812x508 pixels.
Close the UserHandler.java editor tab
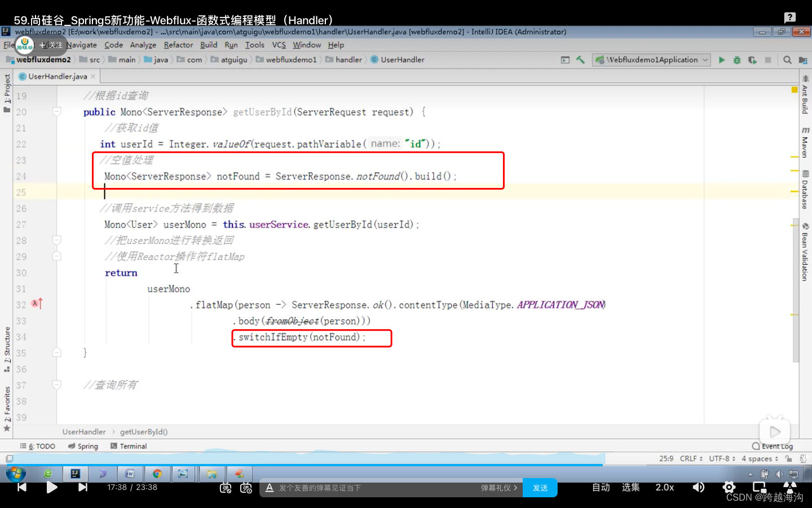(93, 76)
